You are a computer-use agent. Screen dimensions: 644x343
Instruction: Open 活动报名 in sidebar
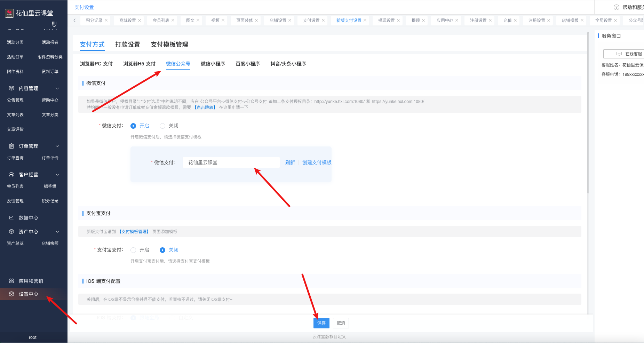50,42
